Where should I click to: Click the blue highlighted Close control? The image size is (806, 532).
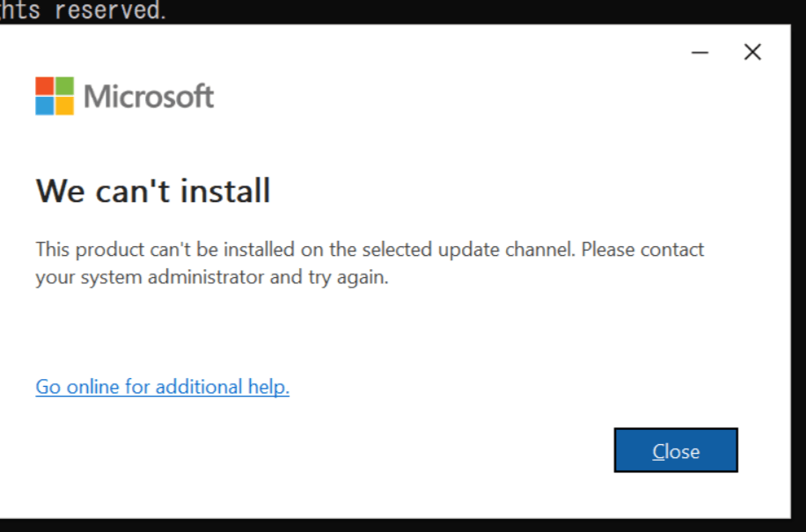[676, 450]
